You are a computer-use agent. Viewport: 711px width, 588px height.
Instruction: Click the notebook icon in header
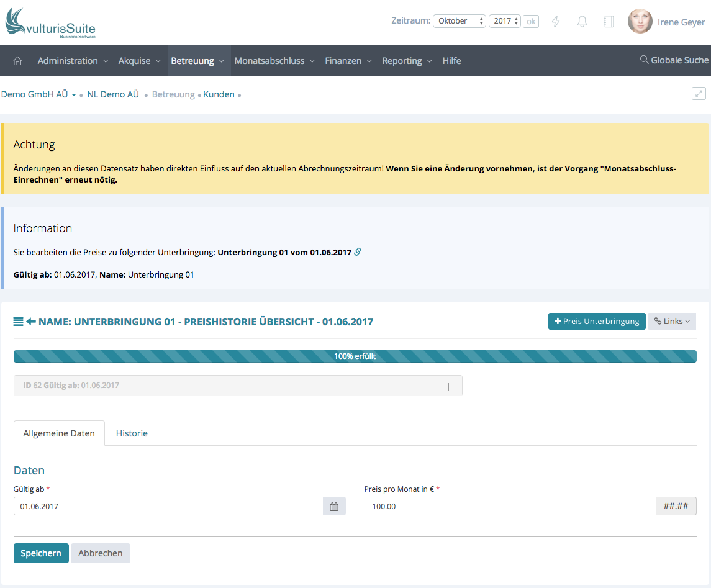coord(609,22)
